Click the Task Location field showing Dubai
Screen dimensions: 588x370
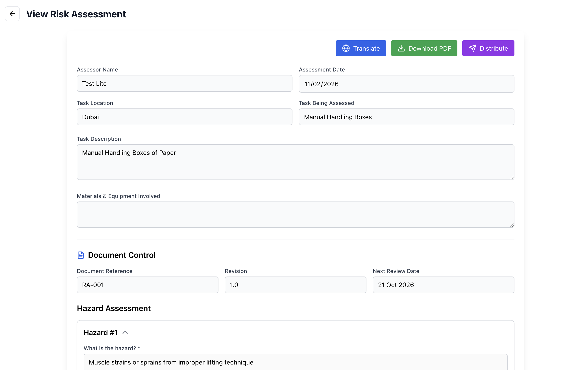coord(184,117)
